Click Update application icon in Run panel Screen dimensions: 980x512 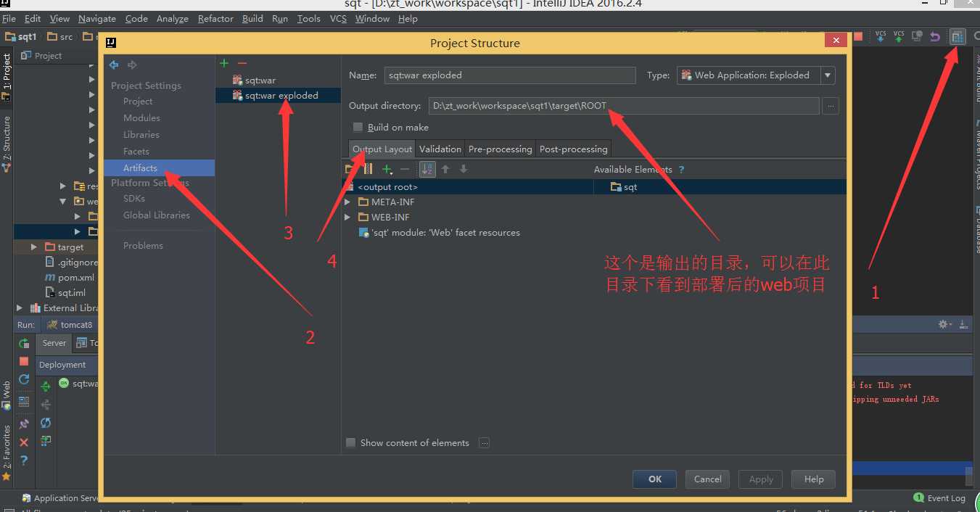click(x=24, y=379)
